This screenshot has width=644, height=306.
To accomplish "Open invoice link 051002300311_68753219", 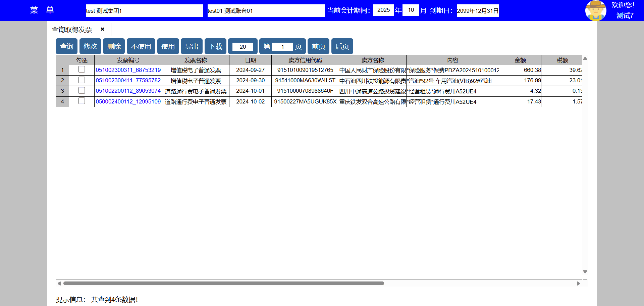I will tap(128, 70).
